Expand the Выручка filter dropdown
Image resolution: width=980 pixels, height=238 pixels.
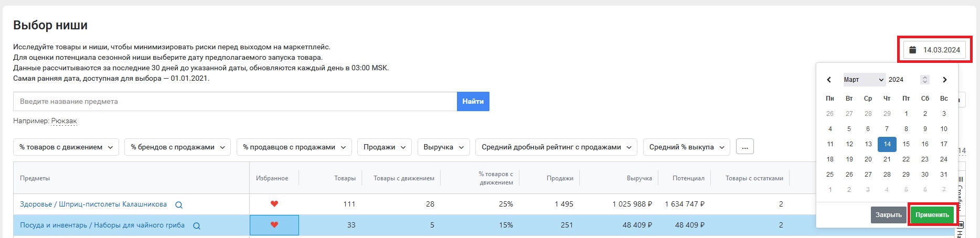pos(443,147)
